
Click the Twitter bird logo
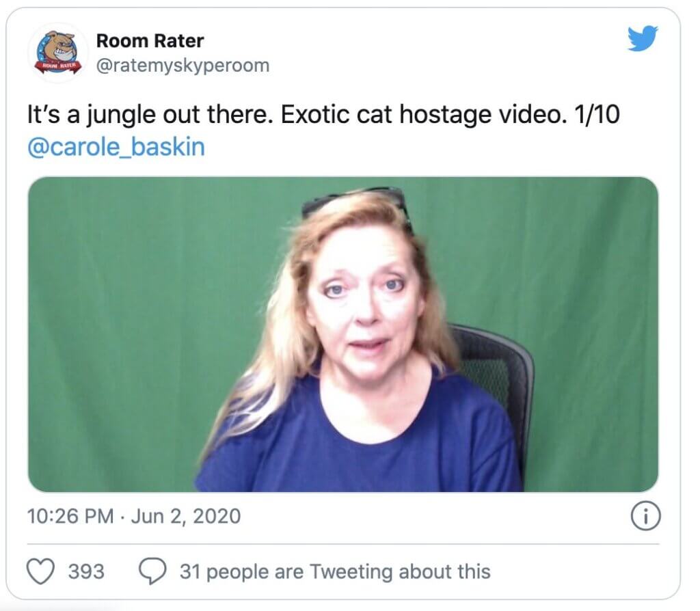click(643, 38)
